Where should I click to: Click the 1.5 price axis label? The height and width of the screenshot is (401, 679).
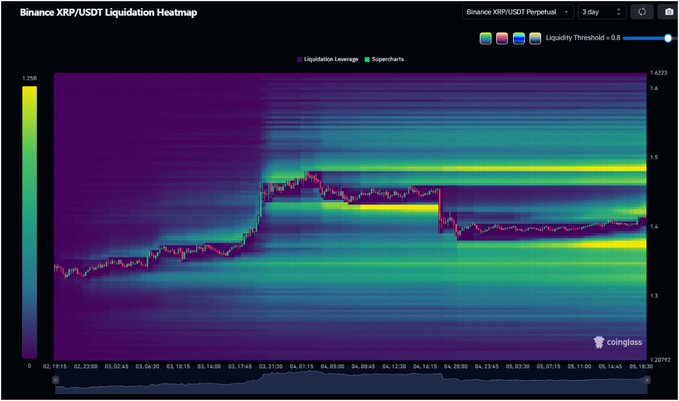654,157
